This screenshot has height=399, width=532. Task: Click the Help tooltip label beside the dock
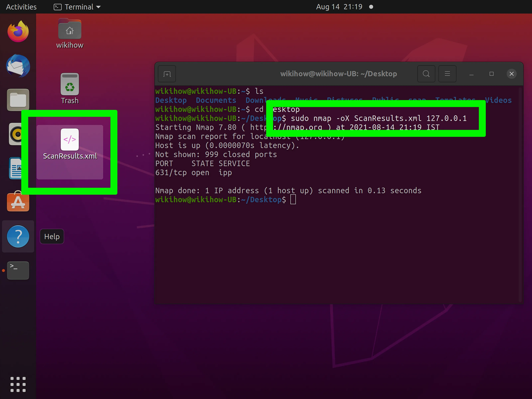tap(52, 236)
